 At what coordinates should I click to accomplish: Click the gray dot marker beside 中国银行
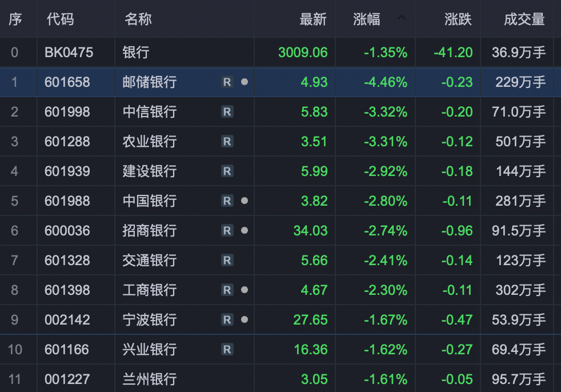[x=245, y=201]
